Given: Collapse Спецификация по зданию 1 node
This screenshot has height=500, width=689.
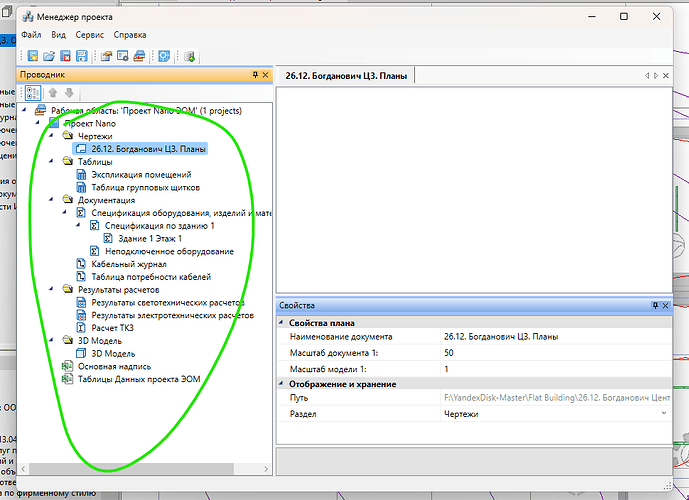Looking at the screenshot, I should [x=79, y=225].
